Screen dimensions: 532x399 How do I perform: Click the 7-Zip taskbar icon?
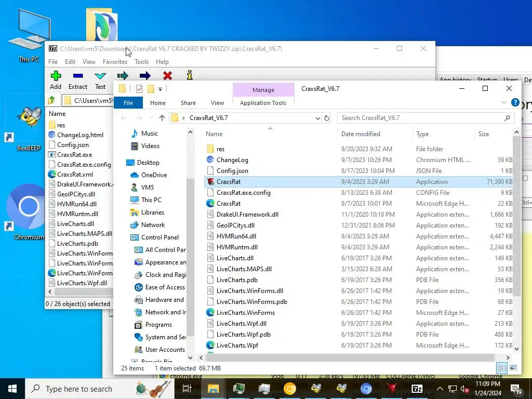417,389
